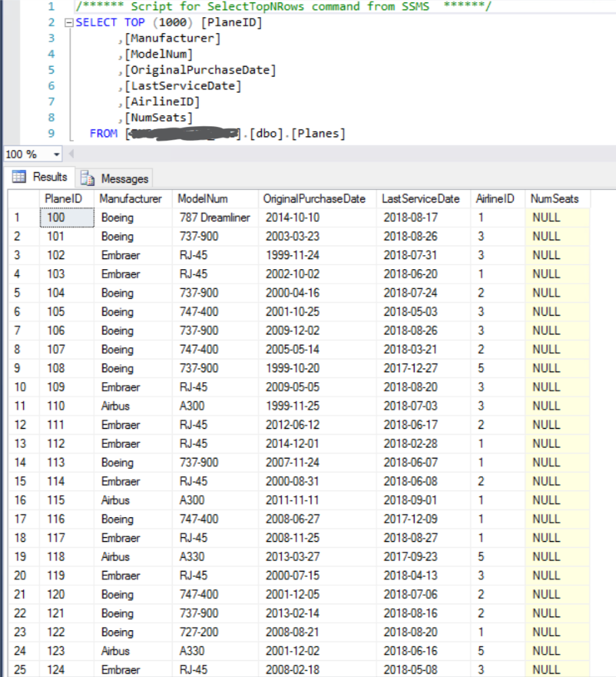Sort results by the PlaneID column header
The width and height of the screenshot is (616, 677).
[x=65, y=198]
